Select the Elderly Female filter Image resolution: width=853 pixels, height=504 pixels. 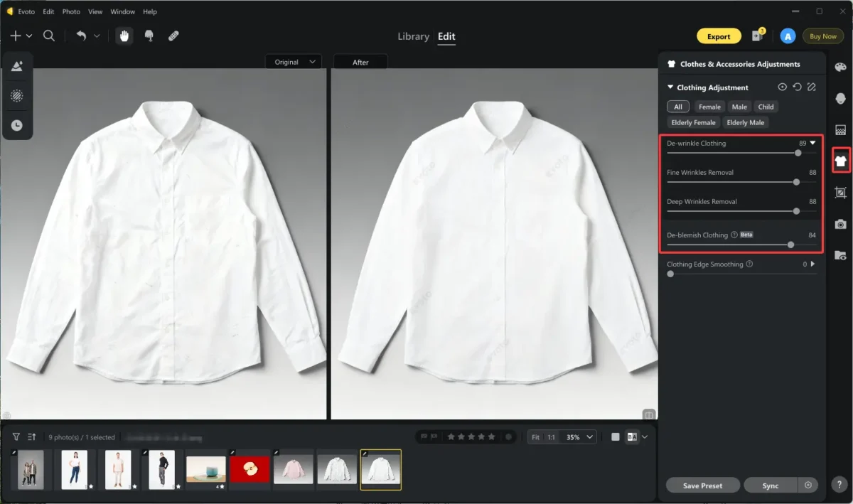click(693, 122)
